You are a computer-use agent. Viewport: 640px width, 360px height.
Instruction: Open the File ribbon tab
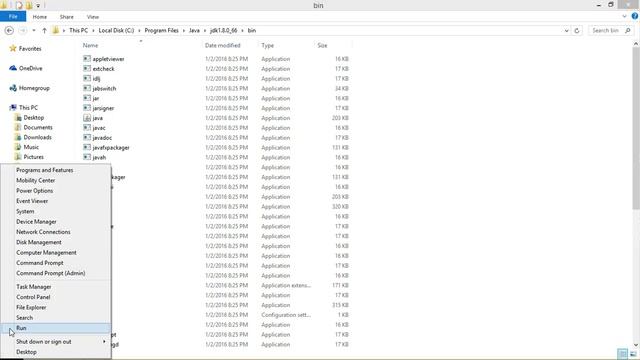tap(13, 17)
